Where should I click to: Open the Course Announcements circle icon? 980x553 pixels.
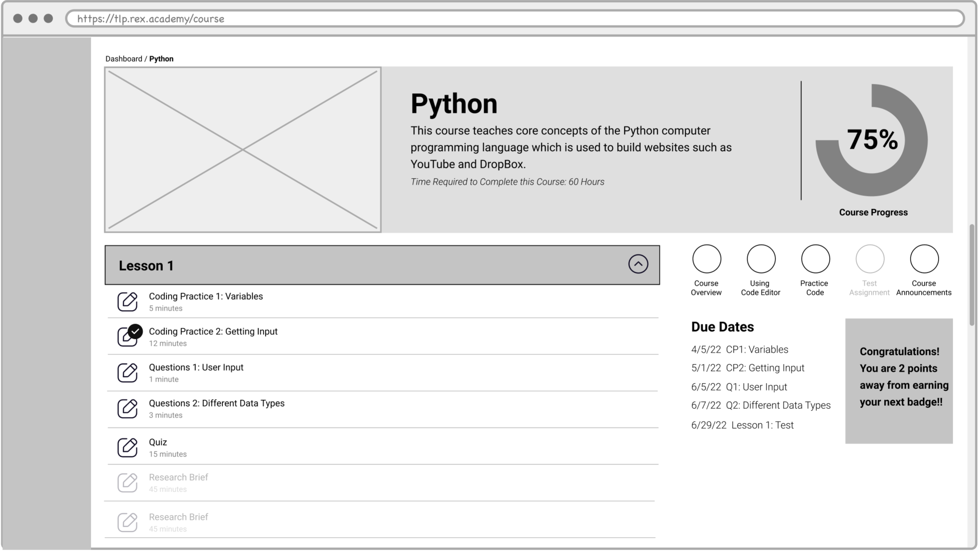(x=924, y=259)
